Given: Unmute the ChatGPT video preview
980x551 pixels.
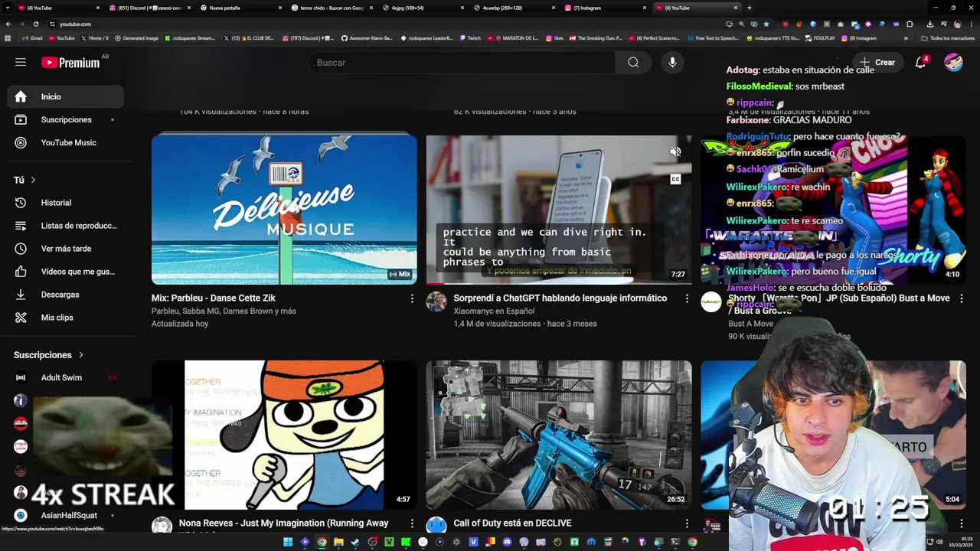Looking at the screenshot, I should pos(675,152).
